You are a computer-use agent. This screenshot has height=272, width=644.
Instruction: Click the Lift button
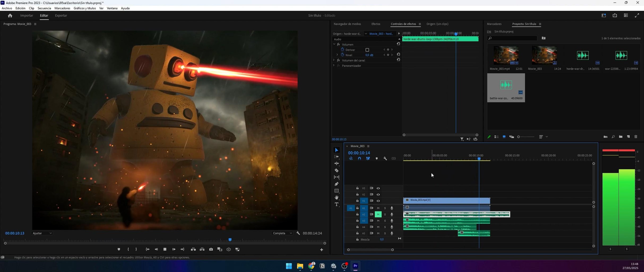point(193,249)
